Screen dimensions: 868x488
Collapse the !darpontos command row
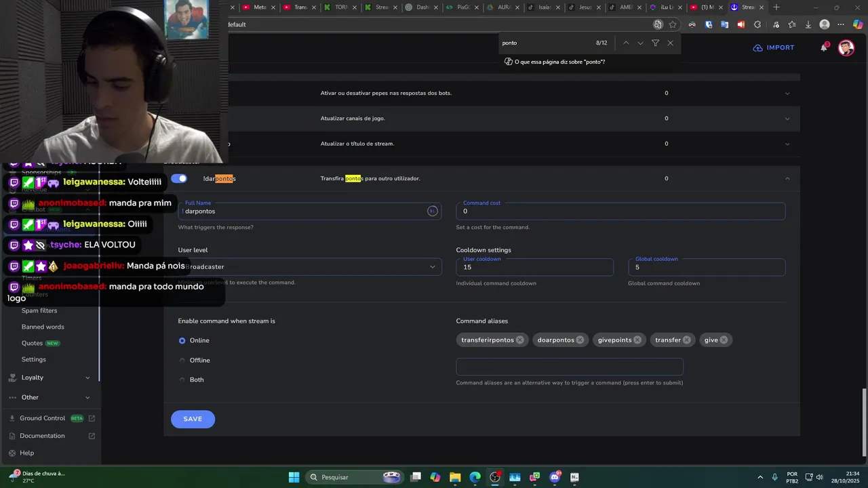[x=787, y=178]
